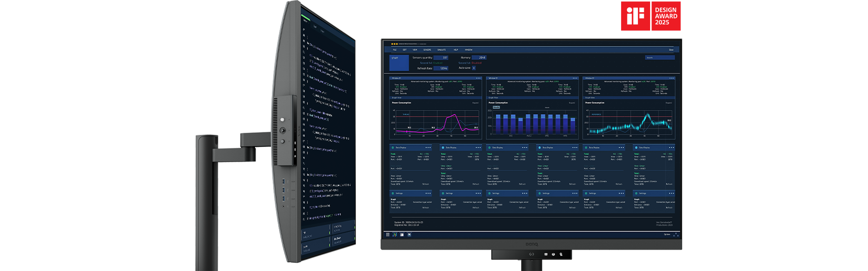Click the Search field at top right

(660, 58)
